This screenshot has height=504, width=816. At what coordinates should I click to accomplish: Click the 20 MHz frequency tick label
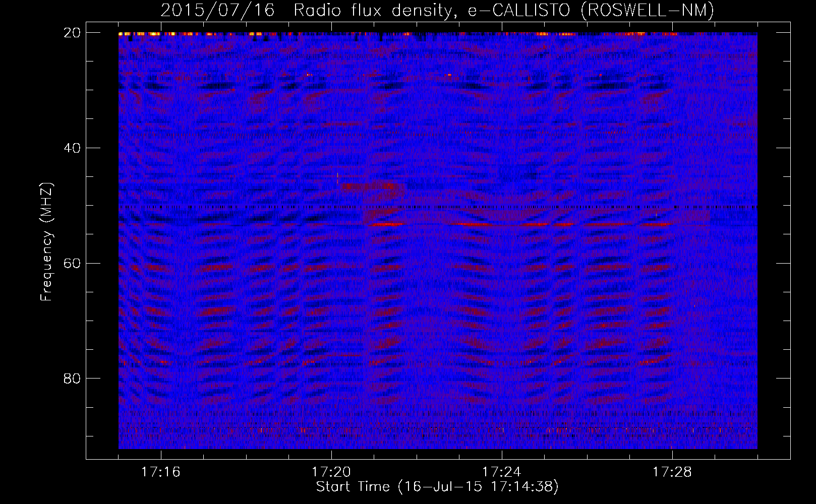[x=73, y=33]
